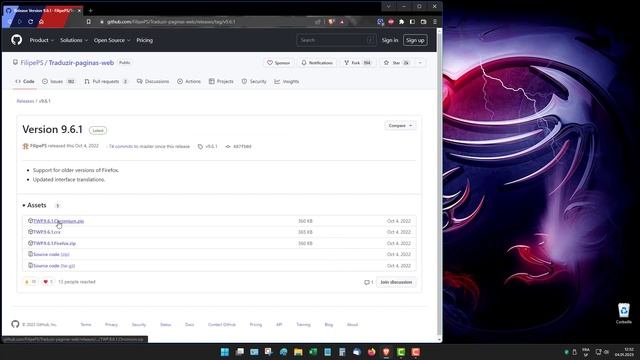Open the Recycle Bin desktop icon
The height and width of the screenshot is (360, 640).
point(624,313)
